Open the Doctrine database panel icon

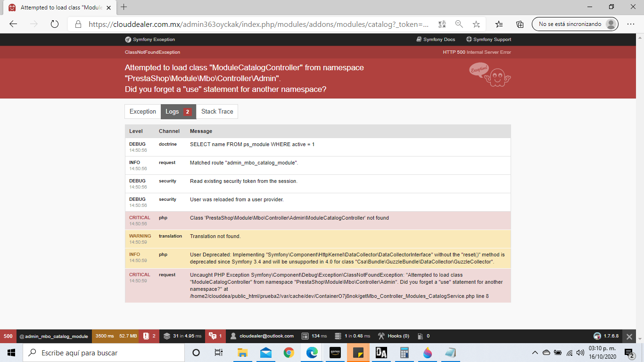coord(338,336)
